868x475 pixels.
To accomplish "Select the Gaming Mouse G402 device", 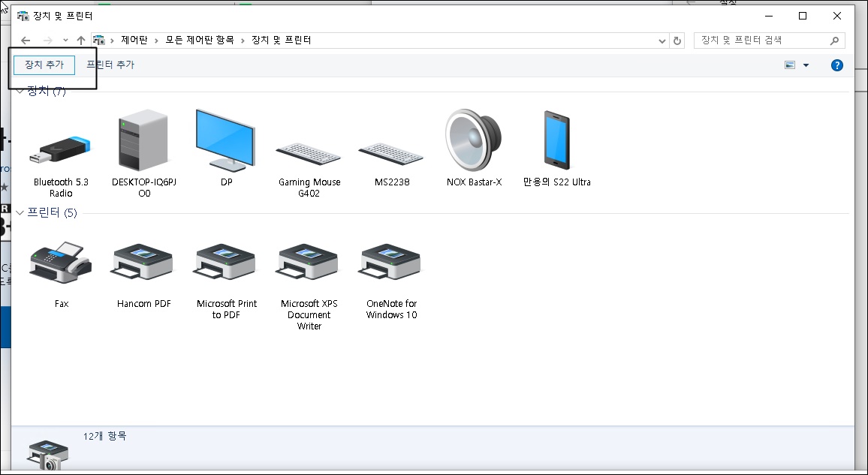I will coord(309,146).
